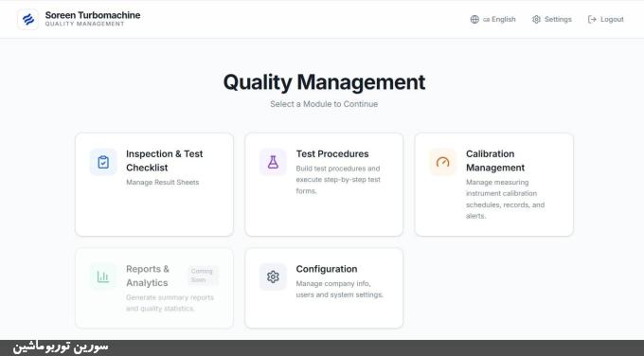Viewport: 644px width, 356px height.
Task: Click the QUALITY MANAGEMENT subtitle in header
Action: click(84, 24)
